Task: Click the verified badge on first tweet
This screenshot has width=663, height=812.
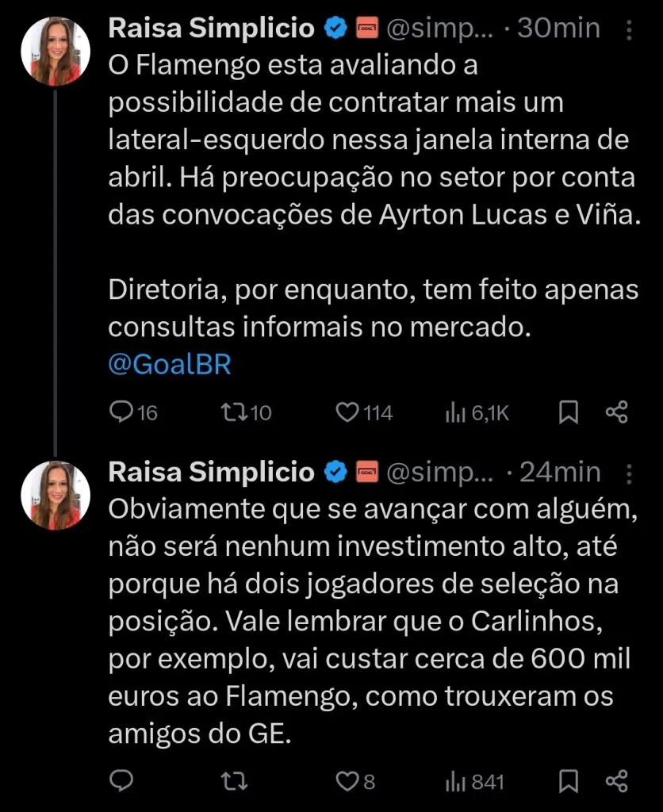Action: [335, 29]
